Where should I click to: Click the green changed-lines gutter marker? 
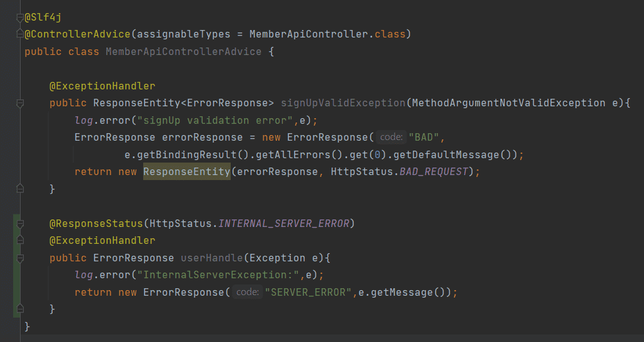16,266
